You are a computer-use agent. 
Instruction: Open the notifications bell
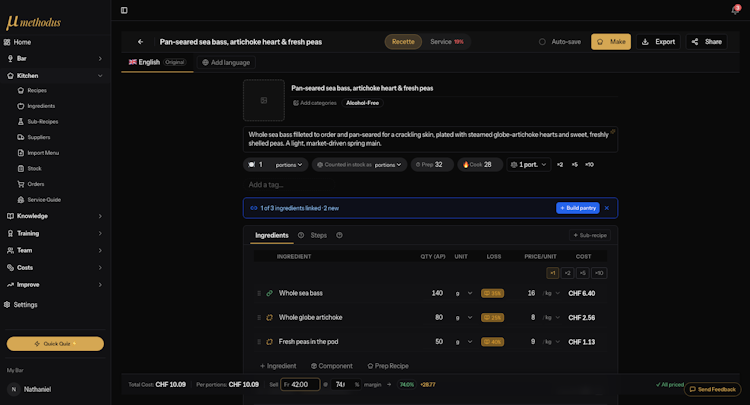tap(735, 10)
